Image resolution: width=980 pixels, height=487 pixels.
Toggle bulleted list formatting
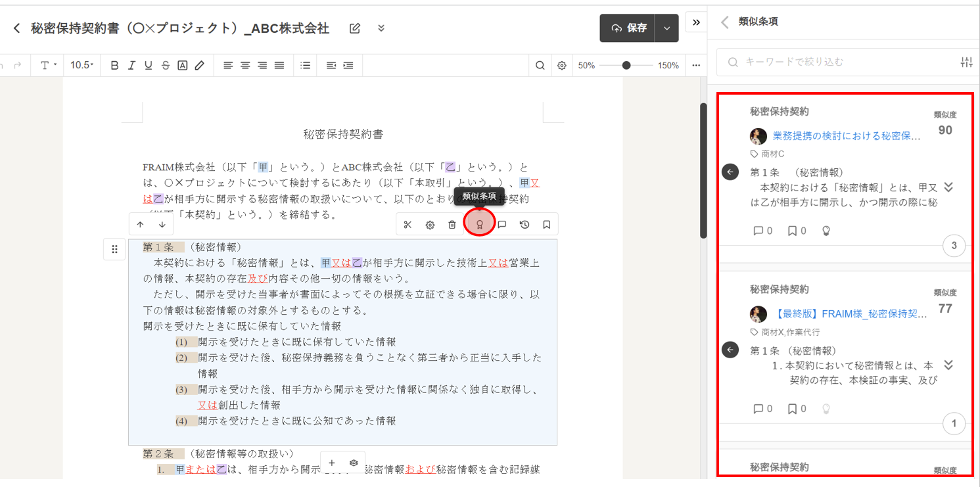305,66
